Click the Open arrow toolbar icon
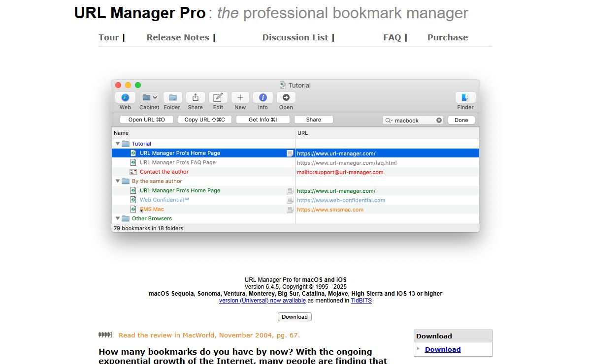 (x=286, y=97)
